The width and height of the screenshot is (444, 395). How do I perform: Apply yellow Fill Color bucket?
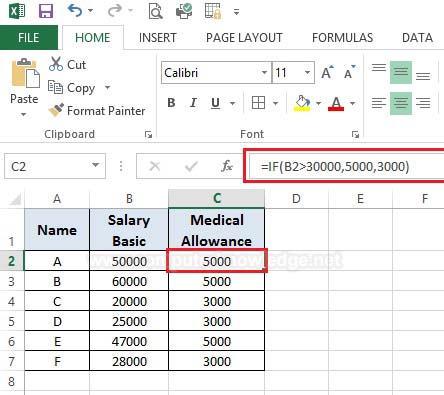click(302, 103)
